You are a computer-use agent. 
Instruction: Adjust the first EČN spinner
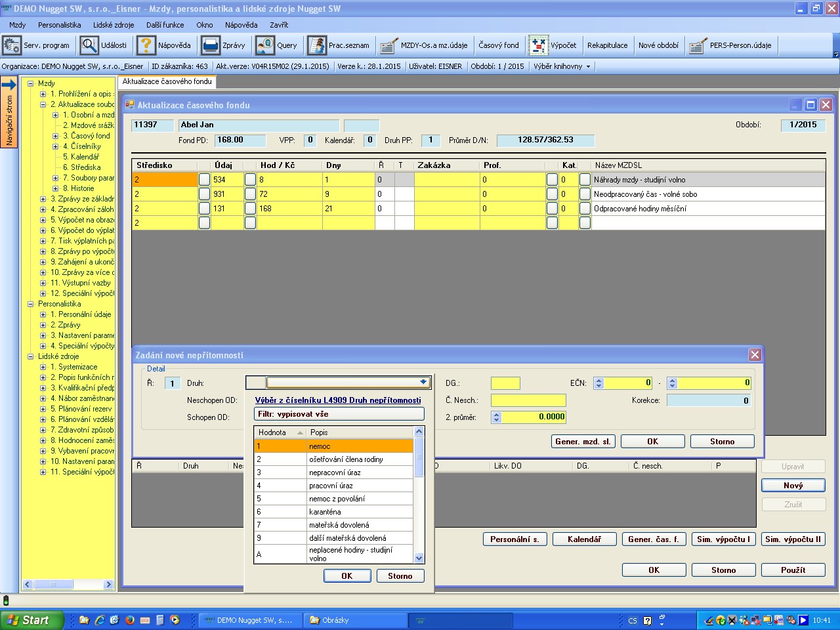click(x=598, y=383)
